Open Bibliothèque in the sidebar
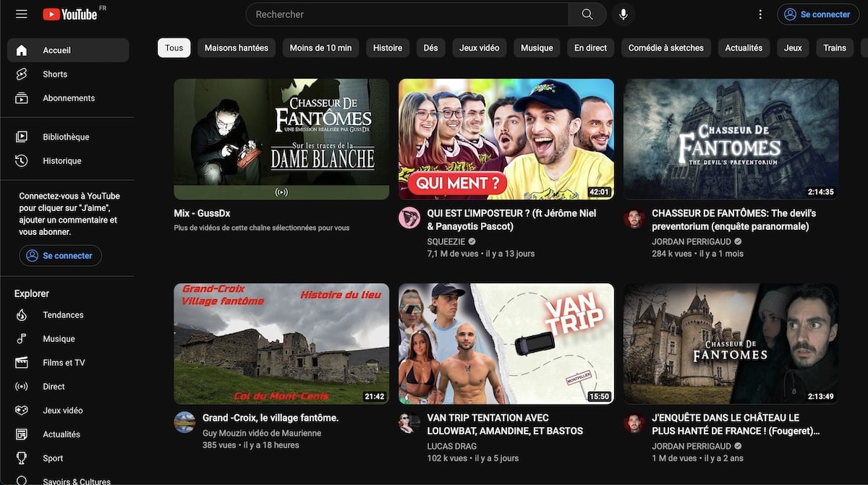 [68, 137]
